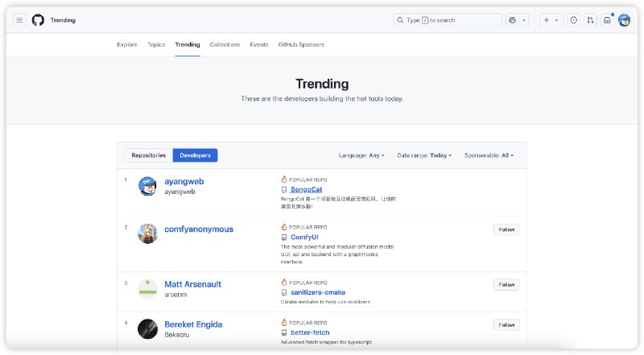Follow Bereket Engida
Viewport: 644px width, 355px height.
click(506, 325)
